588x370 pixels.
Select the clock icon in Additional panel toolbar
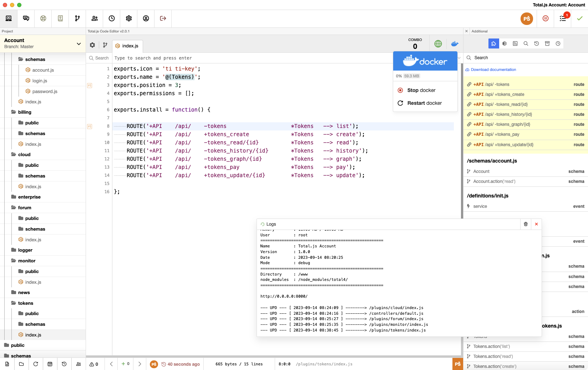click(558, 43)
